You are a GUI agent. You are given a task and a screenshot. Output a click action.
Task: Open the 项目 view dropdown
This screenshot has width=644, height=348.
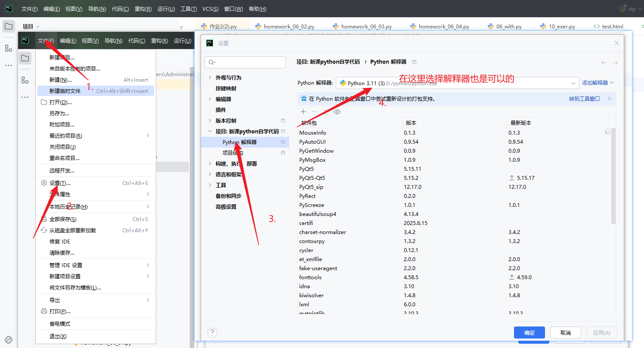[31, 27]
